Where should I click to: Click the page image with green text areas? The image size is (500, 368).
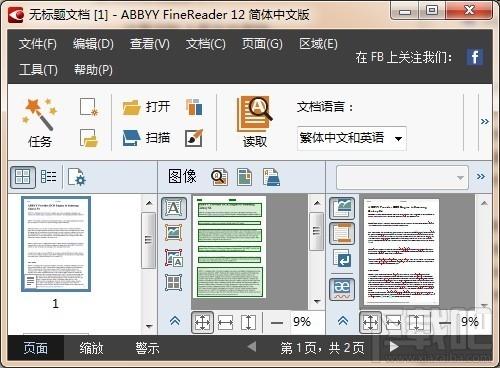[x=229, y=247]
